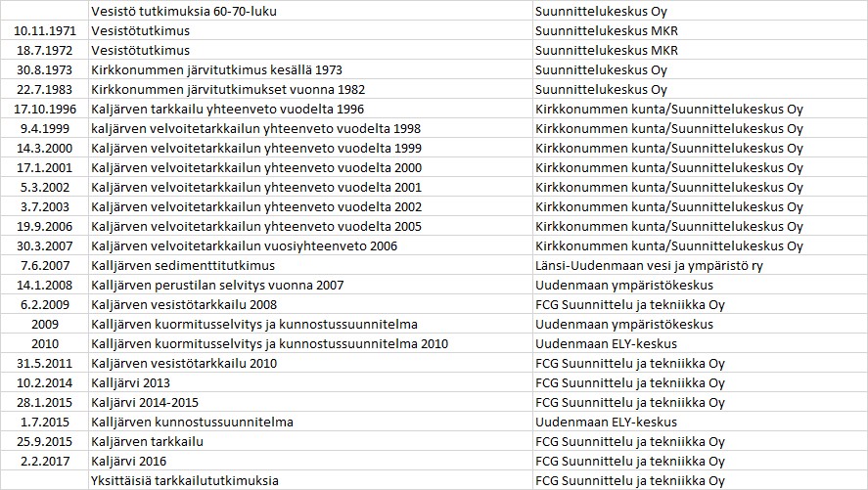Select the date cell 14.3.2000
This screenshot has width=868, height=490.
click(45, 148)
